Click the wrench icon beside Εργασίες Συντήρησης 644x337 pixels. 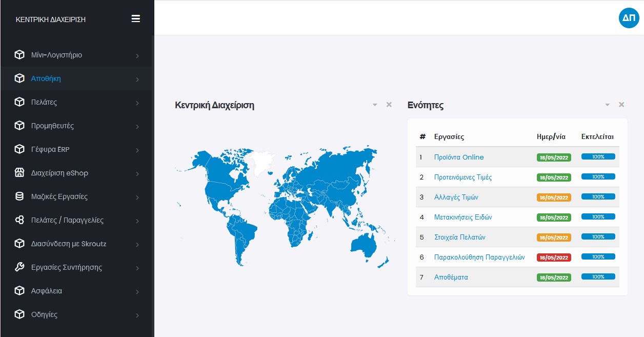19,267
